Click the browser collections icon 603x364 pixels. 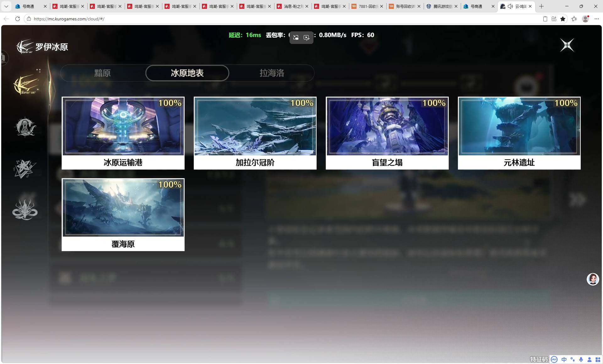574,19
